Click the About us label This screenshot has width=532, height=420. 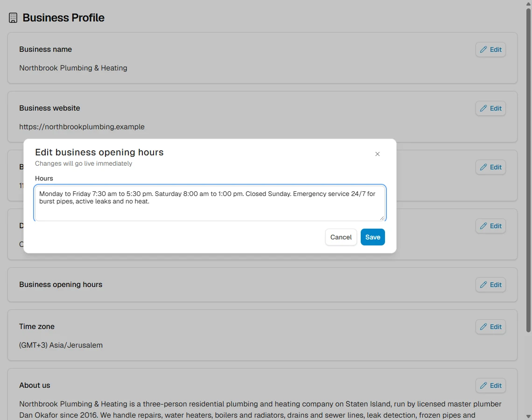[x=35, y=385]
